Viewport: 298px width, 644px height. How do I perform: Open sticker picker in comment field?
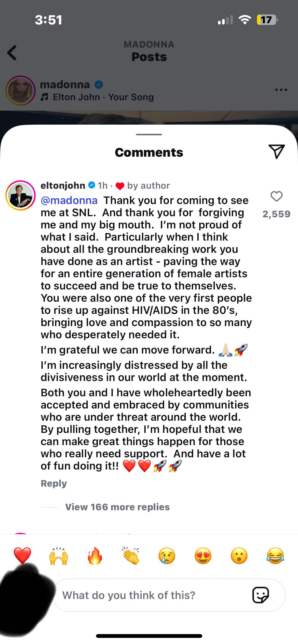[260, 595]
